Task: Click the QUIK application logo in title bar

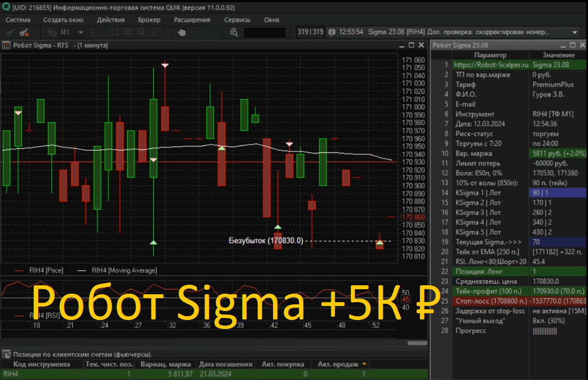Action: tap(6, 7)
